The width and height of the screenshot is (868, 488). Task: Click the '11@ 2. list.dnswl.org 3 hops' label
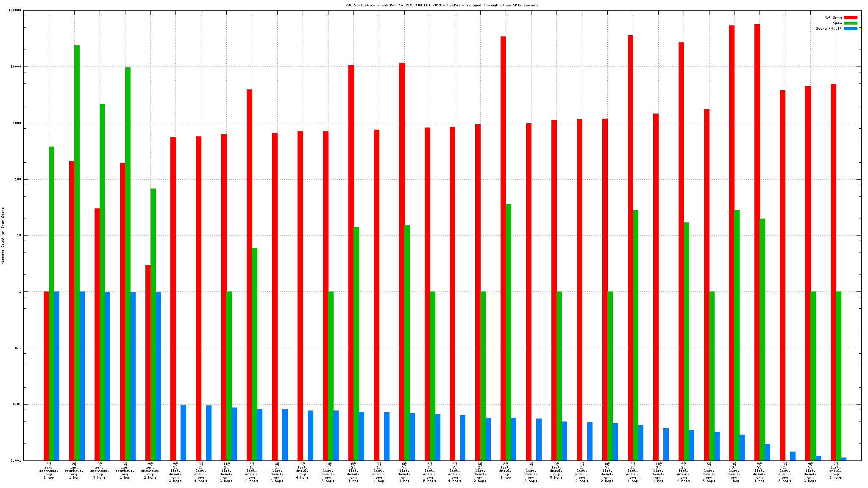coord(226,472)
